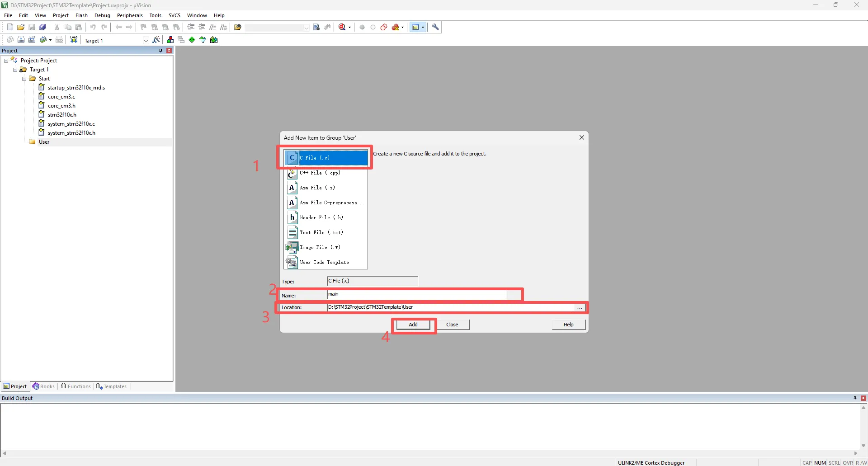The image size is (868, 466).
Task: Open the Kill Breakpoints dropdown arrow
Action: (x=402, y=27)
